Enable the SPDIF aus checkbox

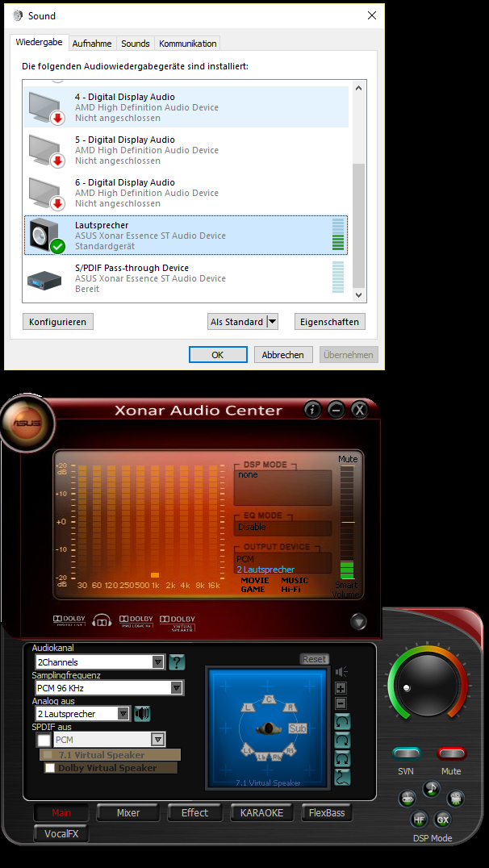[44, 740]
